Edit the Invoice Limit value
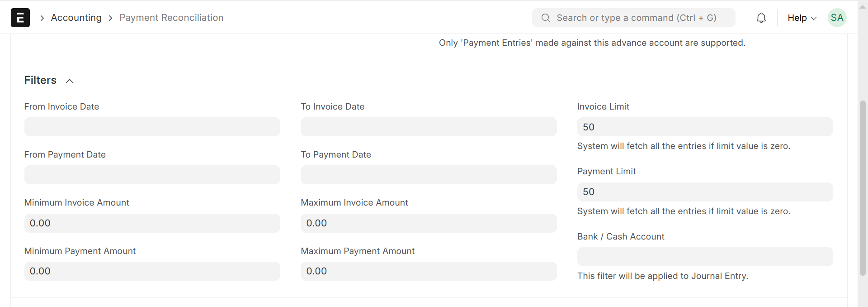Viewport: 868px width, 307px height. tap(704, 127)
